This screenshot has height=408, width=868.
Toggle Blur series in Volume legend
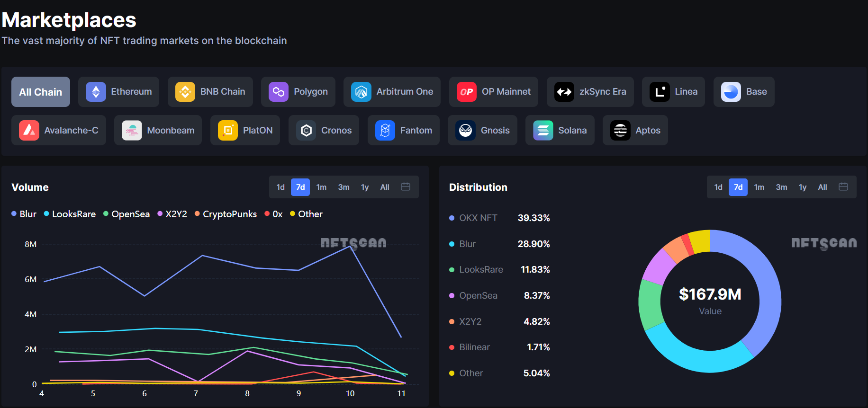[24, 214]
